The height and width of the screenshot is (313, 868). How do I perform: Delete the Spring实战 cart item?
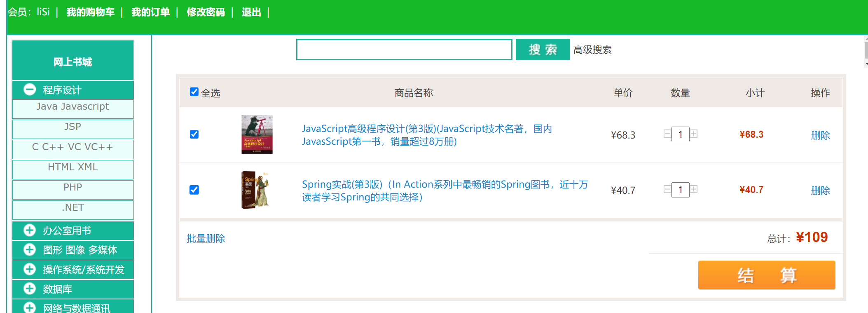pyautogui.click(x=820, y=191)
